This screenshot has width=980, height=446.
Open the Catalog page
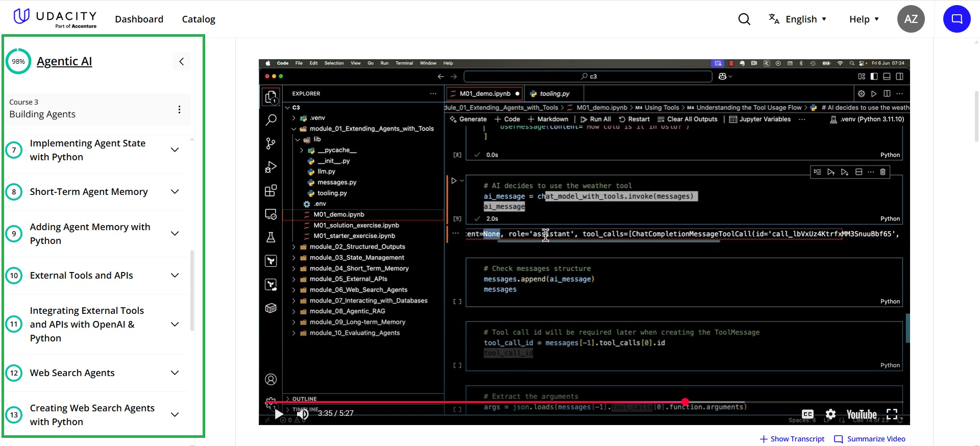pyautogui.click(x=199, y=19)
